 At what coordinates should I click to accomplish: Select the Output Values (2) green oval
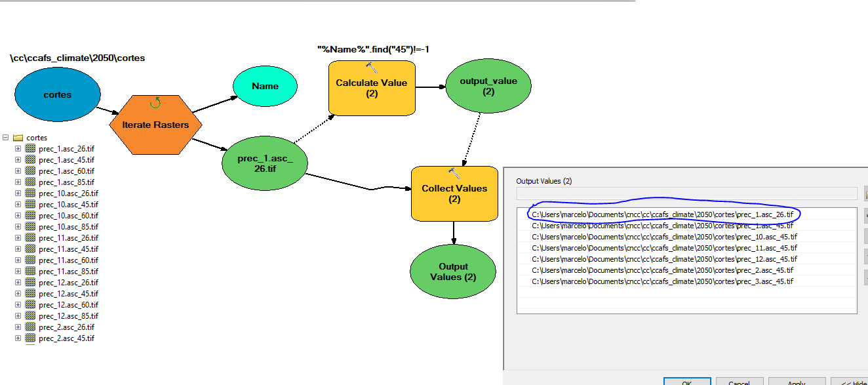[454, 272]
